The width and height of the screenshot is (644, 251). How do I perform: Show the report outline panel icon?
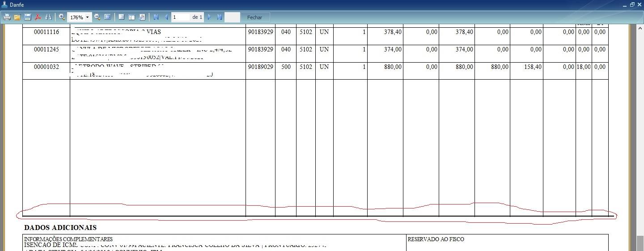[121, 17]
